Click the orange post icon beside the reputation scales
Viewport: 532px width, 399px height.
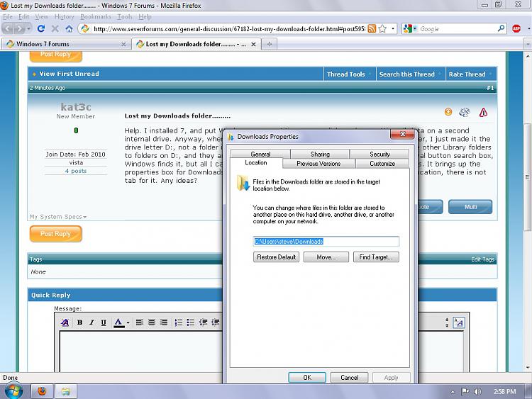click(x=448, y=112)
